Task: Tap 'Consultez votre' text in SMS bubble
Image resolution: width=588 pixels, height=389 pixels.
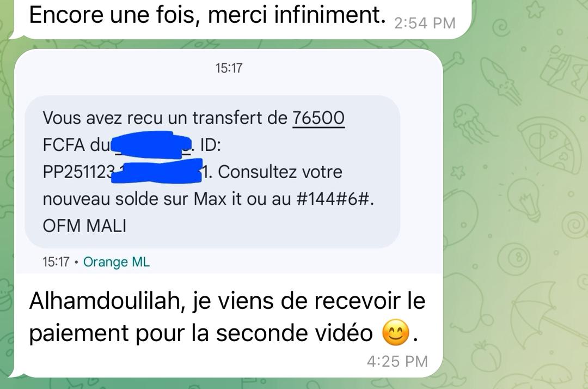Action: (x=280, y=172)
